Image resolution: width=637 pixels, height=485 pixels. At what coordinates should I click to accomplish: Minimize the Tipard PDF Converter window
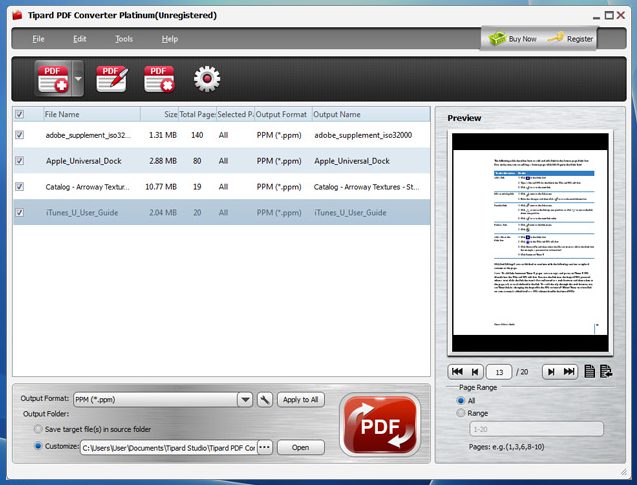(x=596, y=16)
